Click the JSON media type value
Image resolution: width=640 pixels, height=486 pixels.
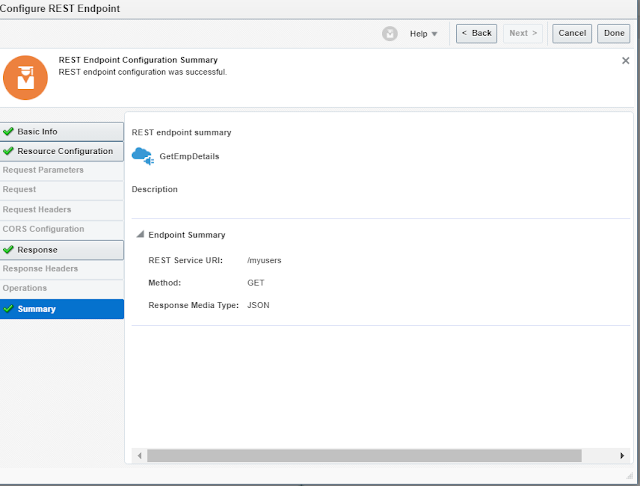(x=258, y=305)
